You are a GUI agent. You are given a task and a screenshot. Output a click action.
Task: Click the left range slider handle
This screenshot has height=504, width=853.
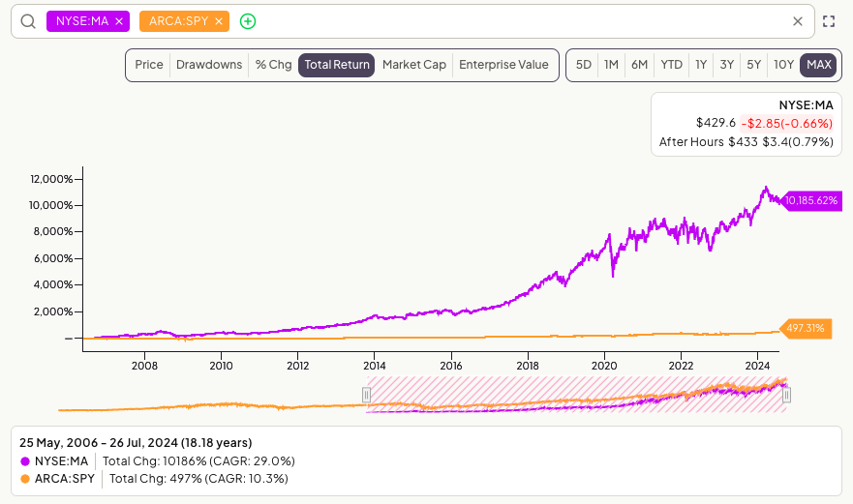point(367,395)
